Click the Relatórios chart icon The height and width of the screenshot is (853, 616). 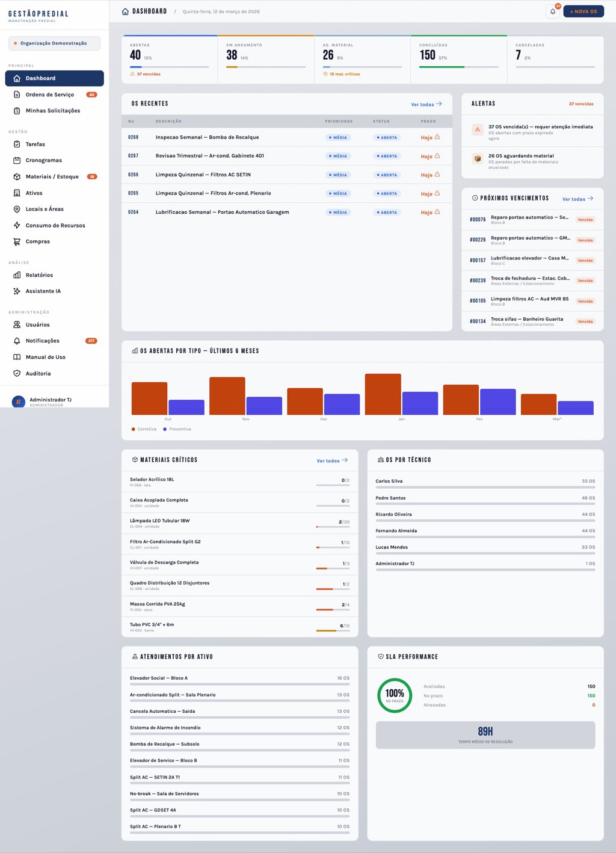[16, 275]
